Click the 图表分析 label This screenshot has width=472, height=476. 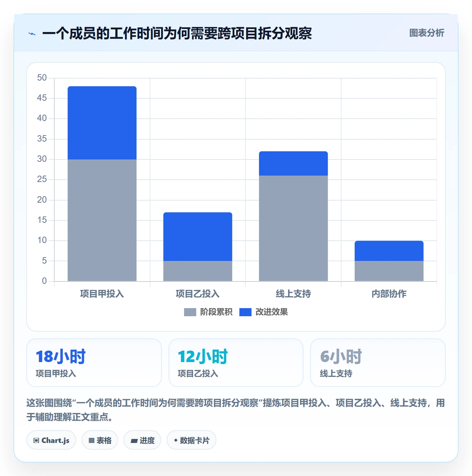pyautogui.click(x=426, y=33)
